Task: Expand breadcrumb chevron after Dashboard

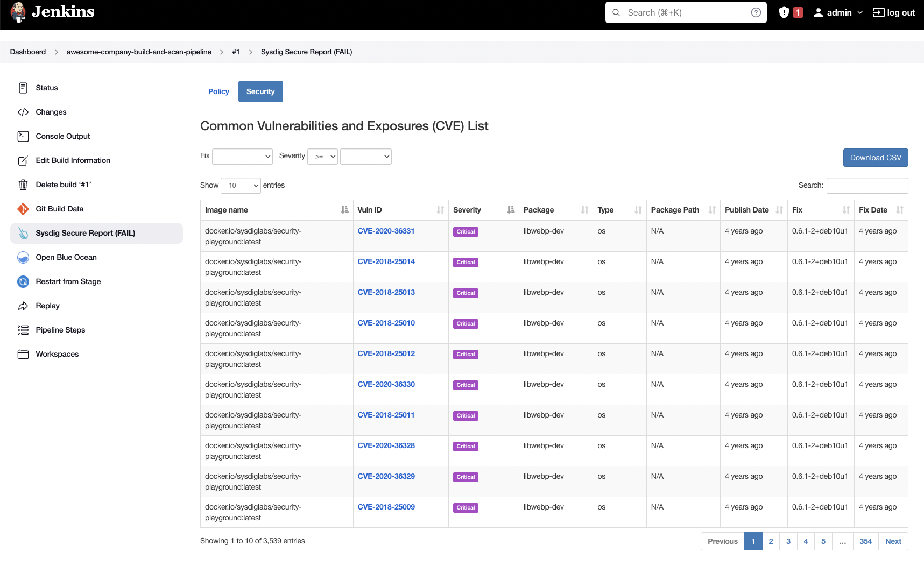Action: tap(56, 52)
